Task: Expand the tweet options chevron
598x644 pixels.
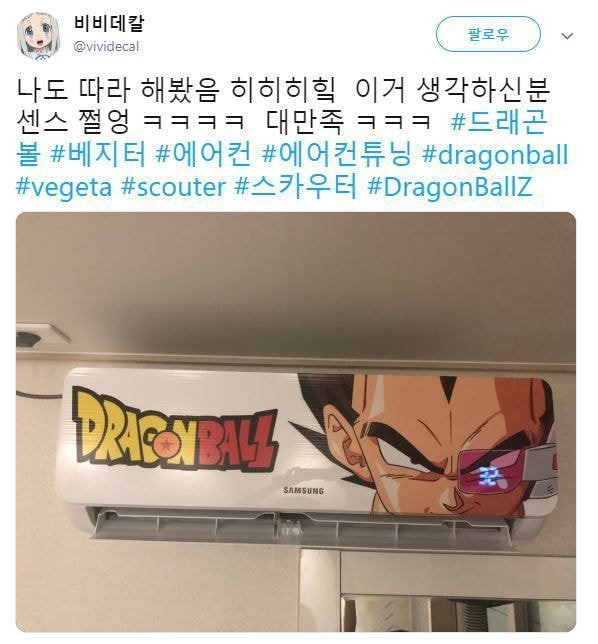Action: (567, 36)
